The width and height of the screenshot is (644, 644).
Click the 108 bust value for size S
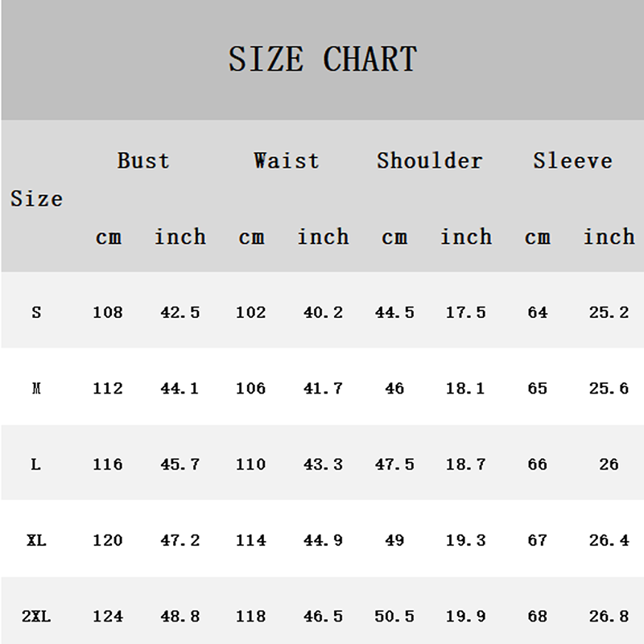pyautogui.click(x=108, y=312)
